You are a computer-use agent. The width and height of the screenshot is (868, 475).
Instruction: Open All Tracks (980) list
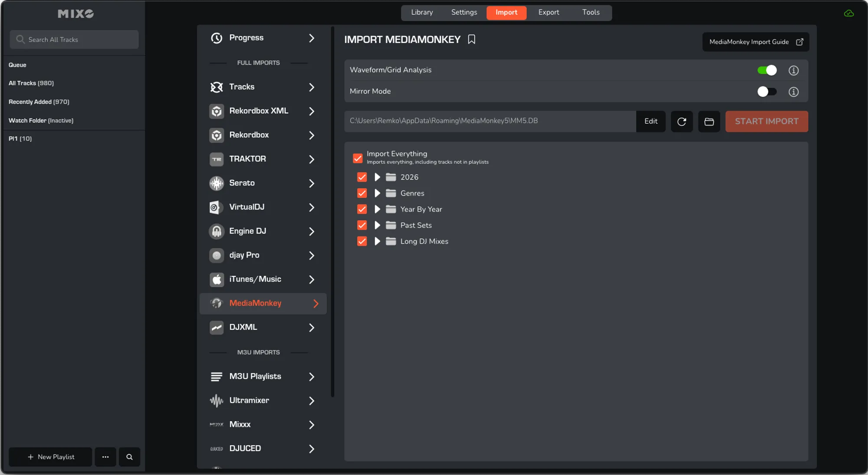point(31,83)
